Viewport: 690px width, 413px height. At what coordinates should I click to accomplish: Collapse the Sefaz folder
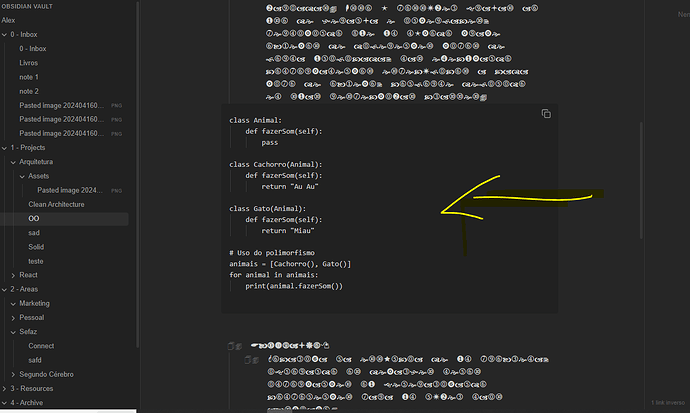tap(21, 331)
